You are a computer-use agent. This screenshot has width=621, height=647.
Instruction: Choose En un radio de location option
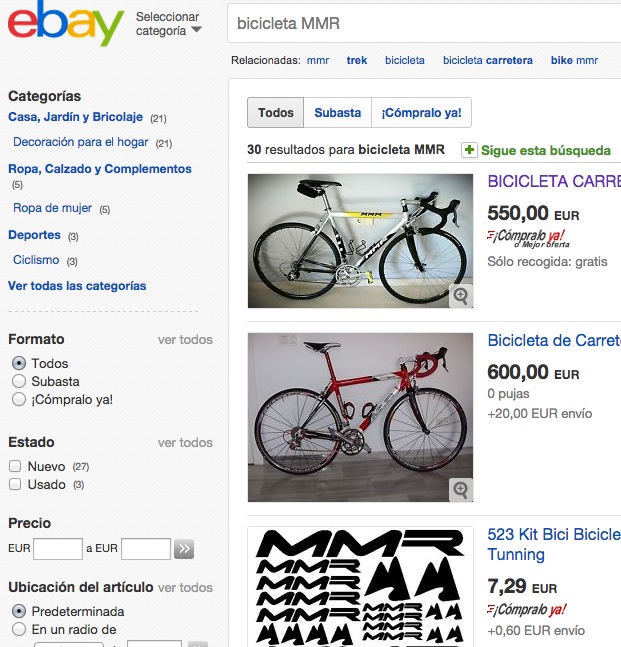pos(19,629)
